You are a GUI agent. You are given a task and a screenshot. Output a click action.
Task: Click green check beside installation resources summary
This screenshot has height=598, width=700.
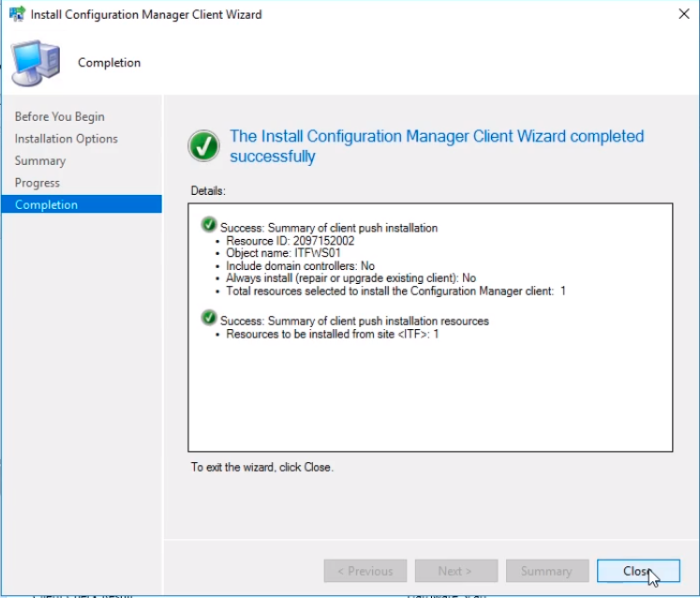click(209, 318)
